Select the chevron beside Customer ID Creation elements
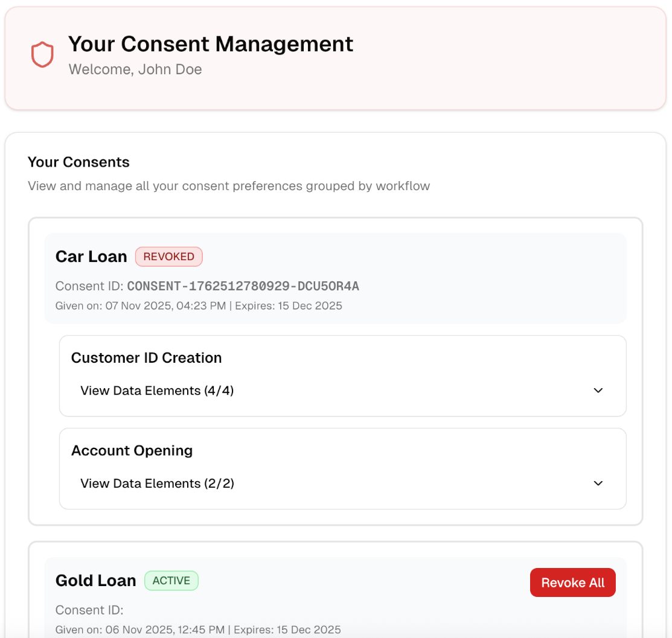This screenshot has width=672, height=638. pos(598,391)
